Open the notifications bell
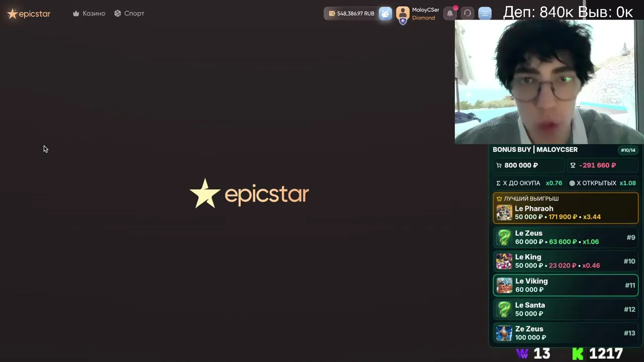This screenshot has width=644, height=362. click(450, 14)
